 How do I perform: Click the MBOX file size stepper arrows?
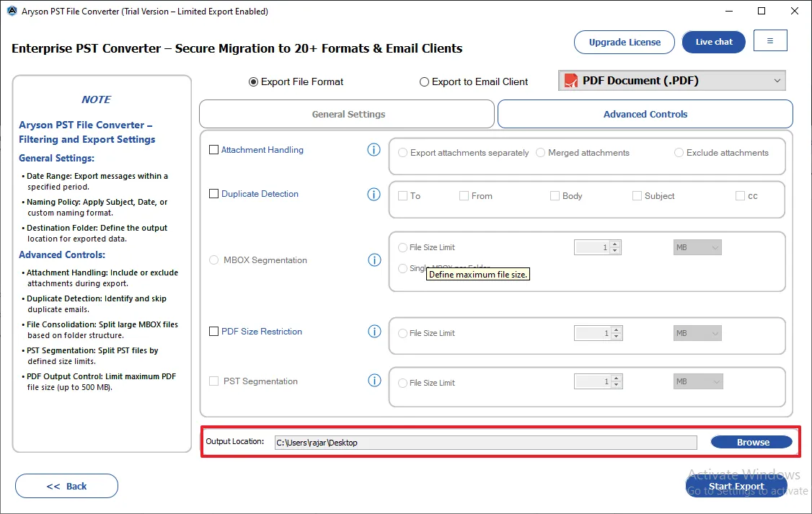click(615, 247)
